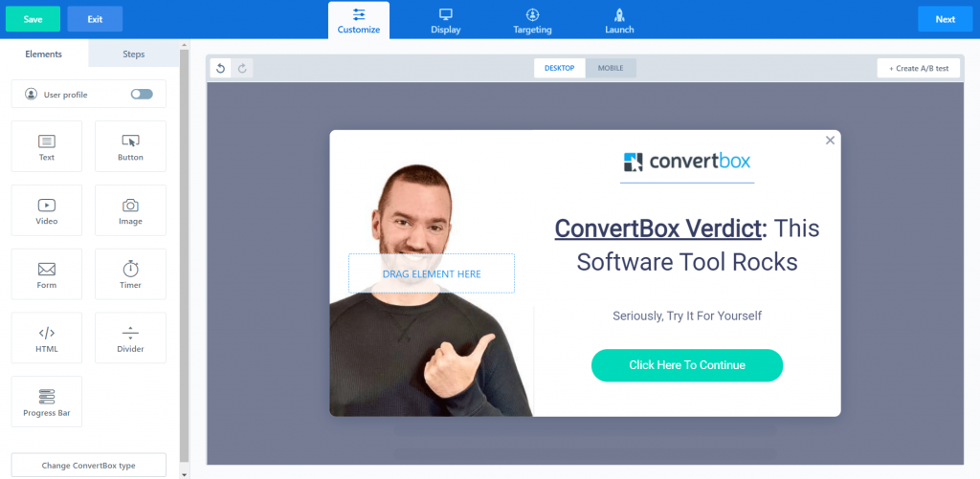
Task: Add a Button element
Action: pos(130,146)
